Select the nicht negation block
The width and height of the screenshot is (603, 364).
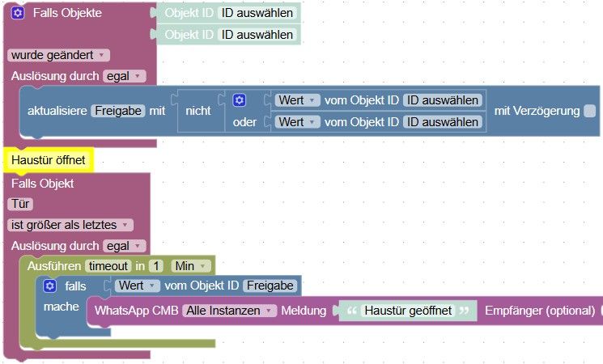[x=198, y=111]
